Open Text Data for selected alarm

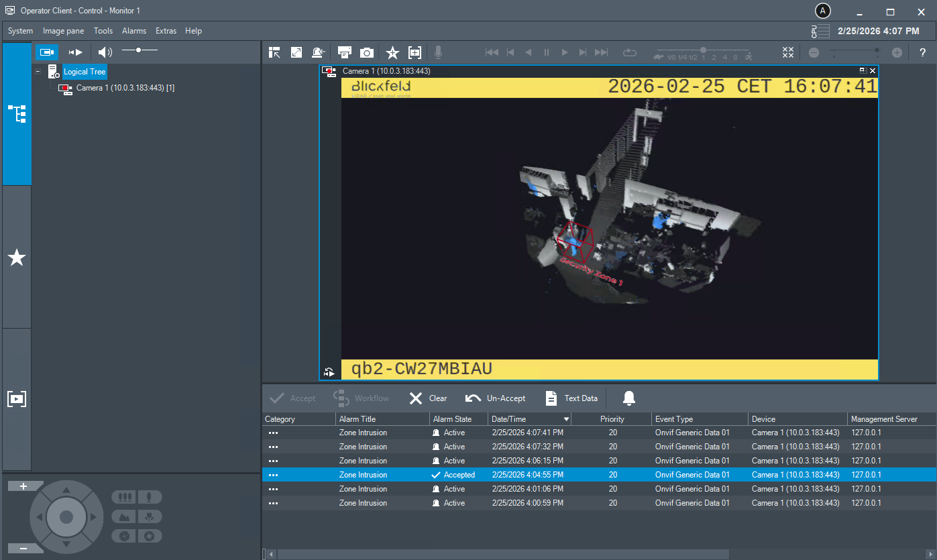point(571,398)
